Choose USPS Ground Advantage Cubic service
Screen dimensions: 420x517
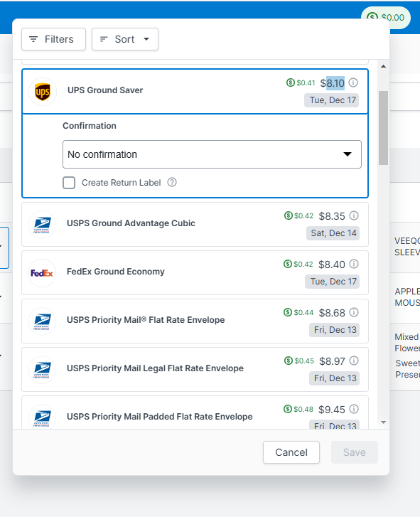[195, 225]
